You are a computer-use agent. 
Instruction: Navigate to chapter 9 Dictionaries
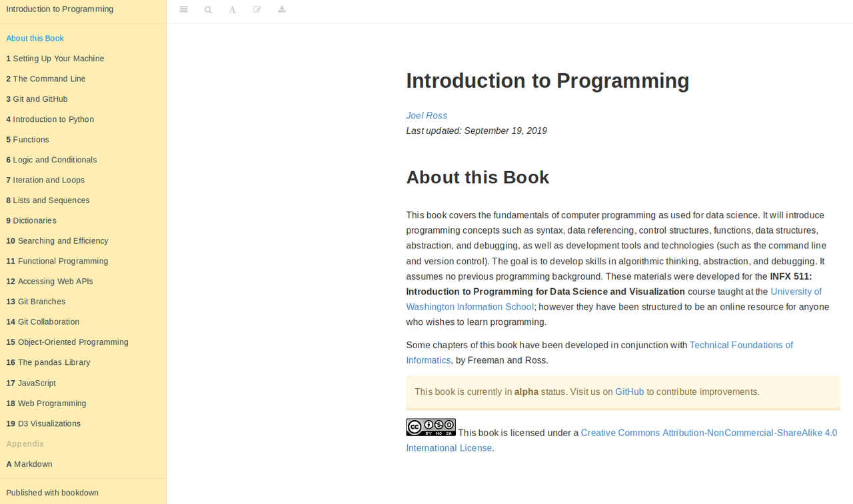point(31,220)
